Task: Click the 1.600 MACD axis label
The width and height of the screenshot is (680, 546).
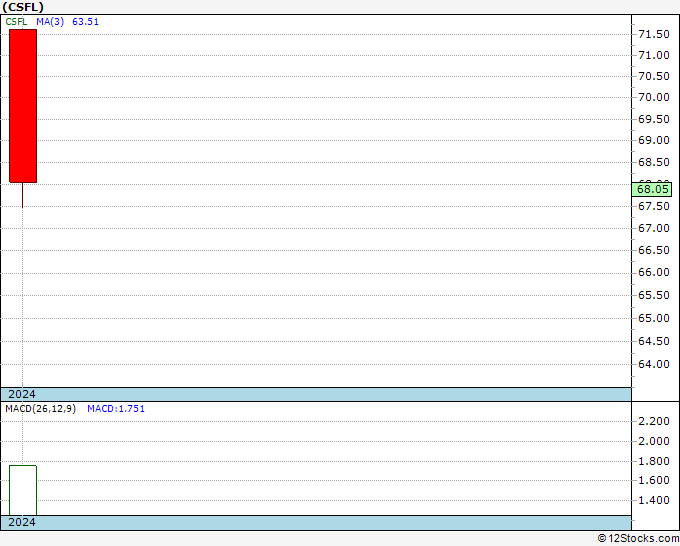Action: pos(654,481)
